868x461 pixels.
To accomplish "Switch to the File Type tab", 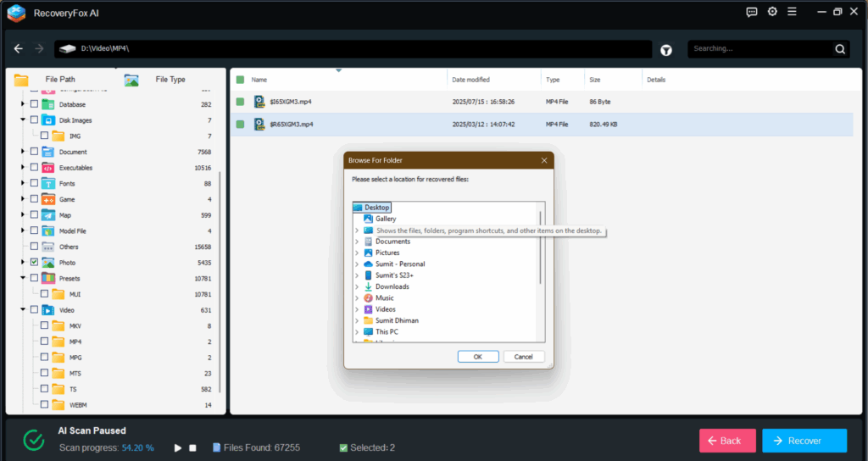I will (x=170, y=80).
